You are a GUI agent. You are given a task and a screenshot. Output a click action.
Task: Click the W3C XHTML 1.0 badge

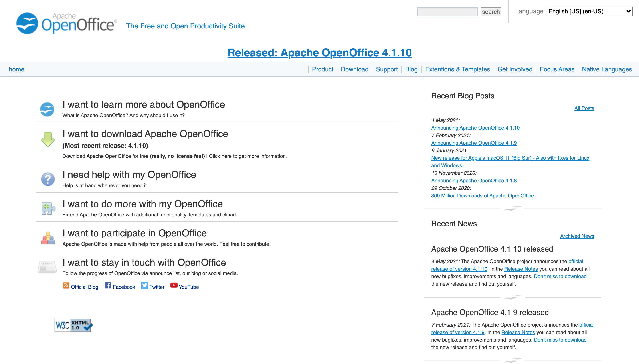73,325
